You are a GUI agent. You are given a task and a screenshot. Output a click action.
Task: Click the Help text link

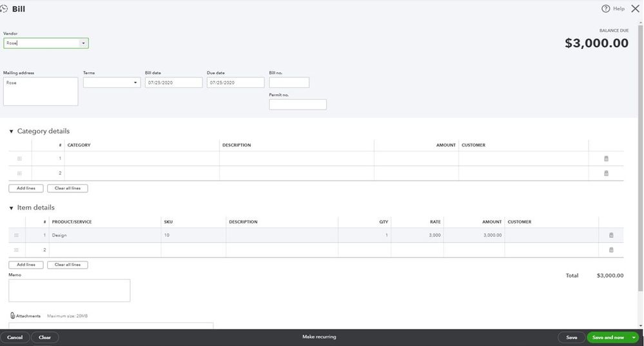[x=618, y=8]
